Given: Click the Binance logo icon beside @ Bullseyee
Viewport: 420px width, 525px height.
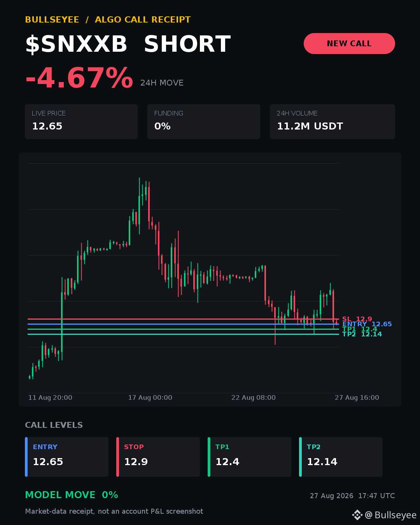Looking at the screenshot, I should (357, 515).
